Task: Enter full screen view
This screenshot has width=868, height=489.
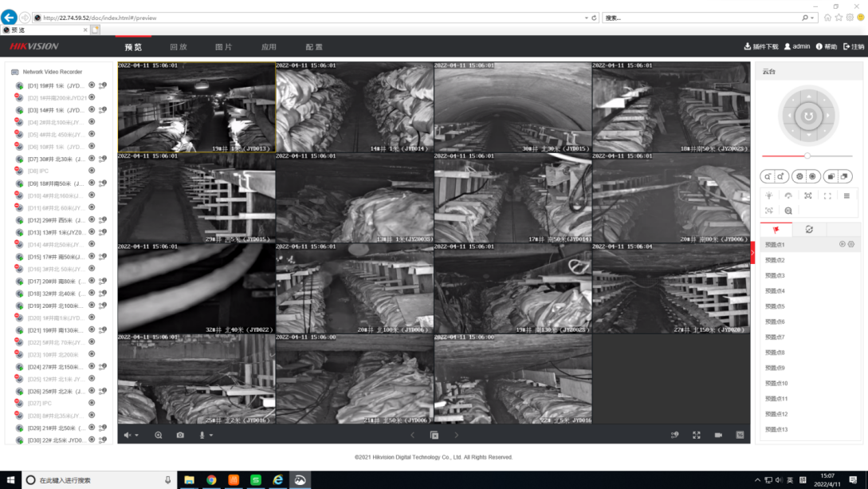Action: coord(697,436)
